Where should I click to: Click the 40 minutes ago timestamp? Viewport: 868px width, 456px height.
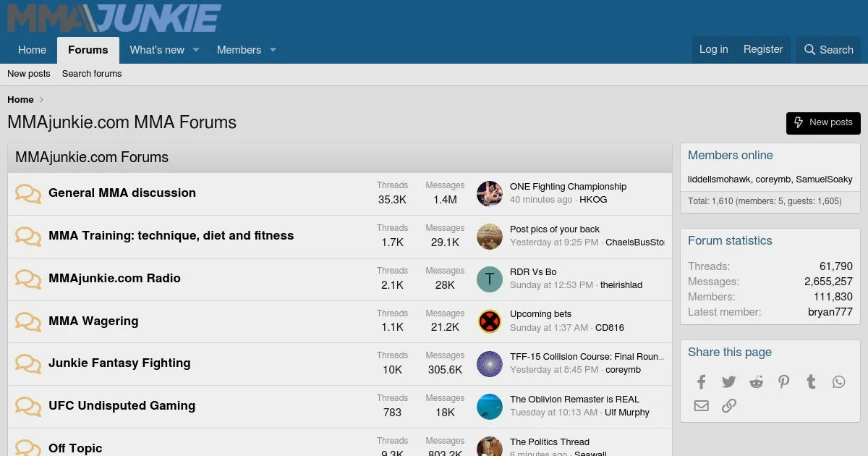(x=541, y=200)
